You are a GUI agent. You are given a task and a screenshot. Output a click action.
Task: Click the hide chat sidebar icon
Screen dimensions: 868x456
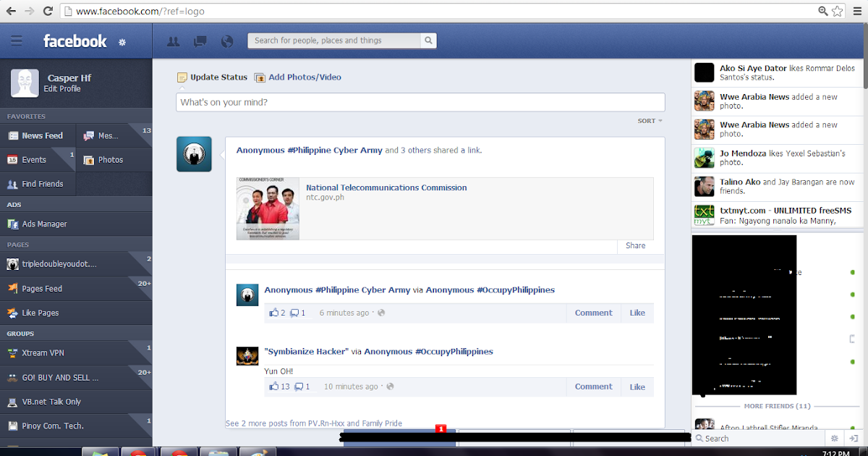[854, 438]
